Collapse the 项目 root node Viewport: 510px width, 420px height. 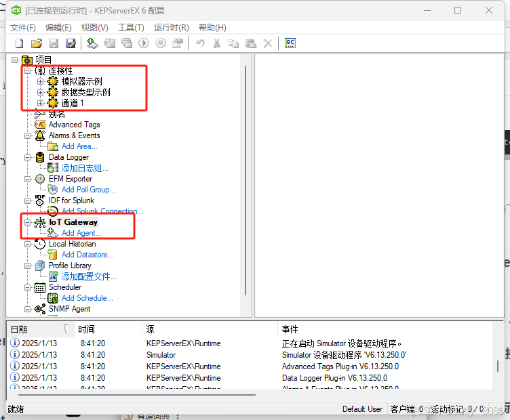[14, 60]
